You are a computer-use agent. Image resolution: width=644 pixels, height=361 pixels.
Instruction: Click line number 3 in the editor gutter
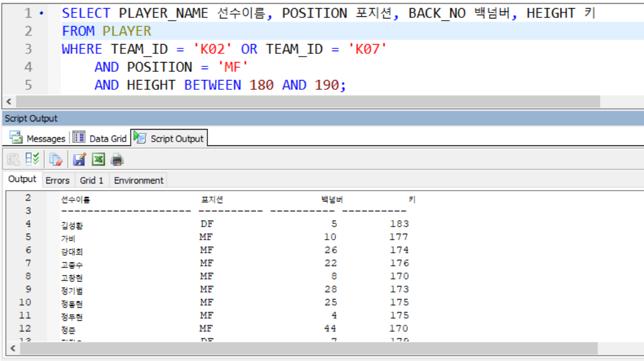[28, 49]
